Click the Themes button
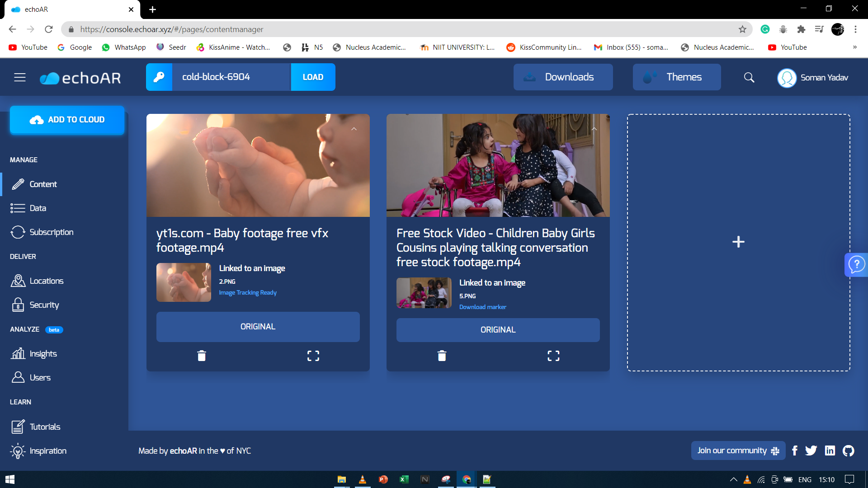Viewport: 868px width, 488px height. (684, 76)
